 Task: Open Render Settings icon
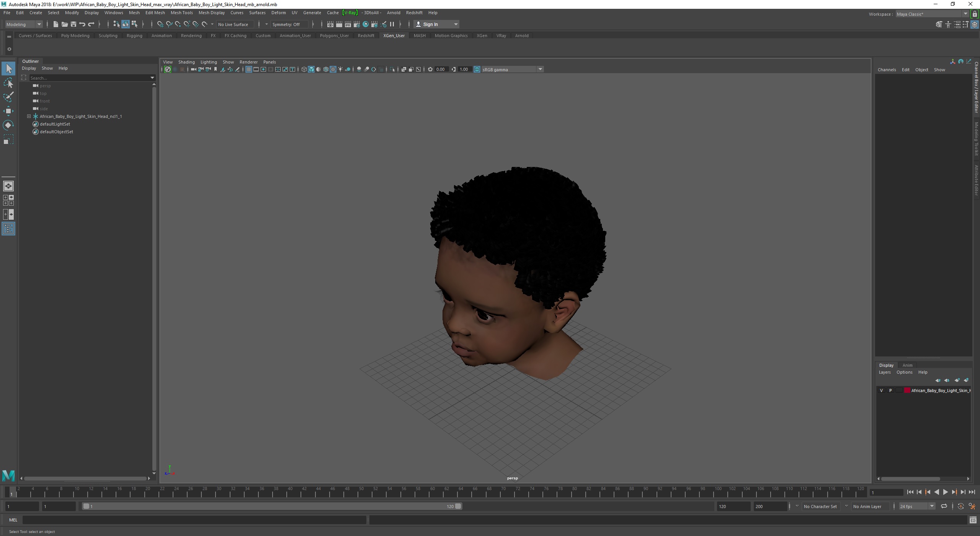pyautogui.click(x=357, y=24)
